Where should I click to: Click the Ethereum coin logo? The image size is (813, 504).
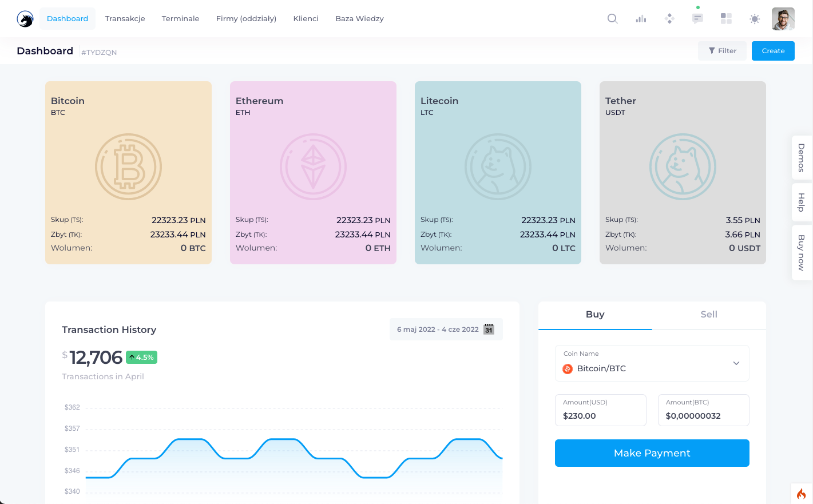[313, 167]
